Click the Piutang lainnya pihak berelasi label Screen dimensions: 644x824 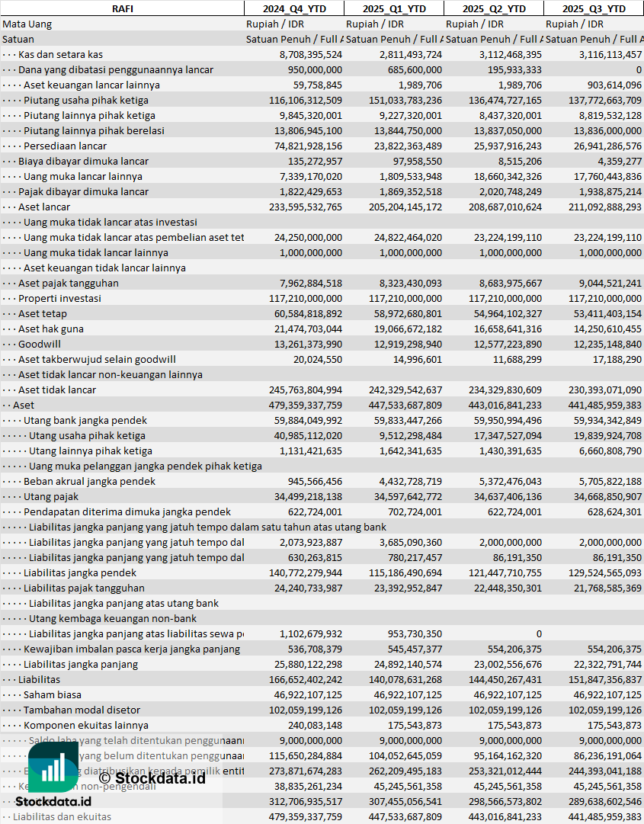pos(94,131)
